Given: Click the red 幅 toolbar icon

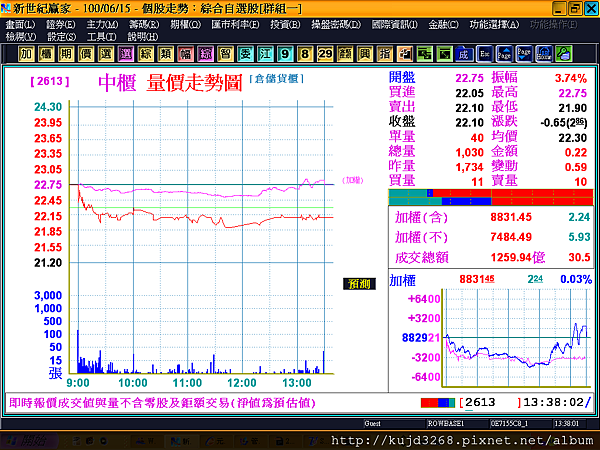Looking at the screenshot, I should tap(186, 54).
